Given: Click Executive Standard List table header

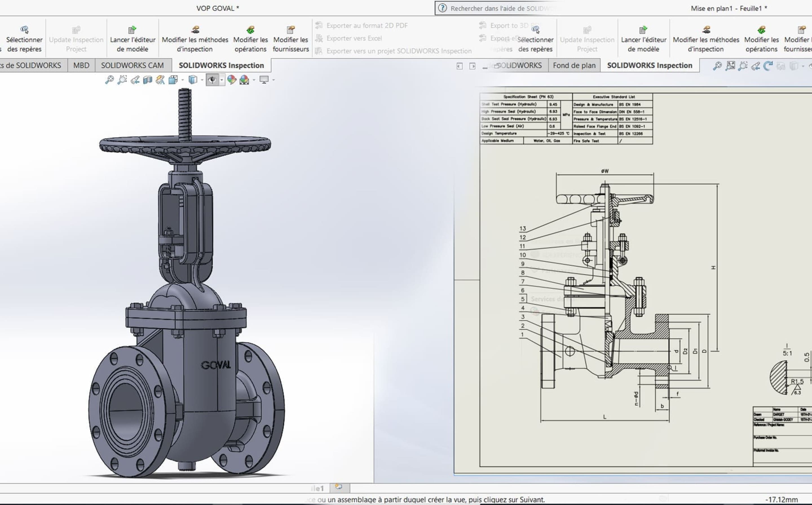Looking at the screenshot, I should point(613,96).
